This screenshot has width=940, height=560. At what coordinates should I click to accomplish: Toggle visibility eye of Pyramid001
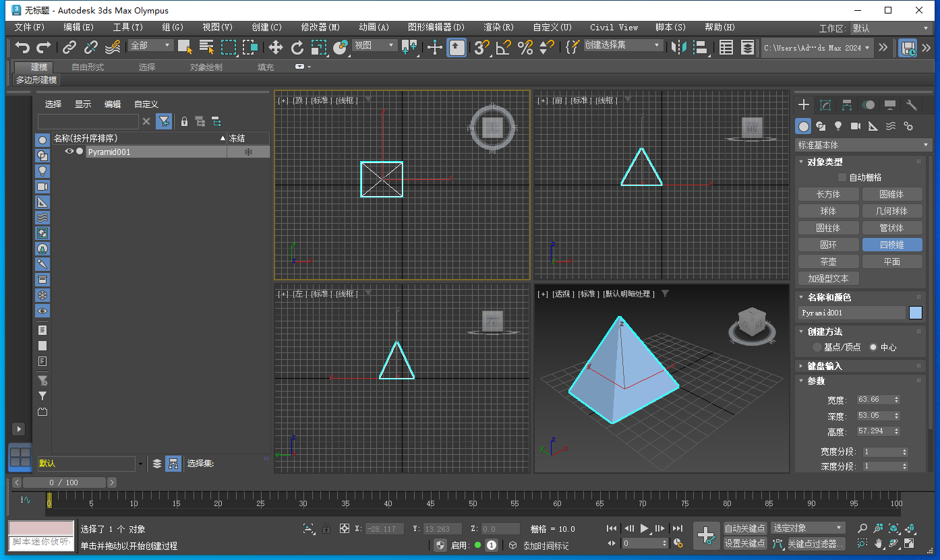tap(69, 152)
